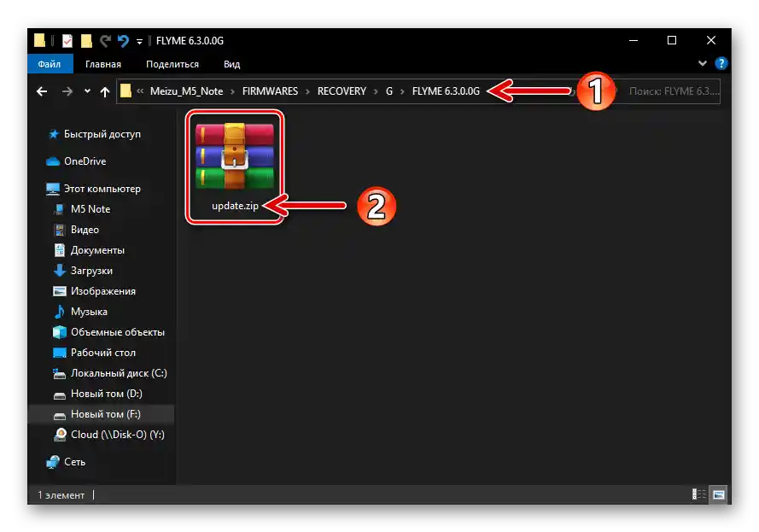This screenshot has height=532, width=759.
Task: Go forward using the forward arrow
Action: pos(67,91)
